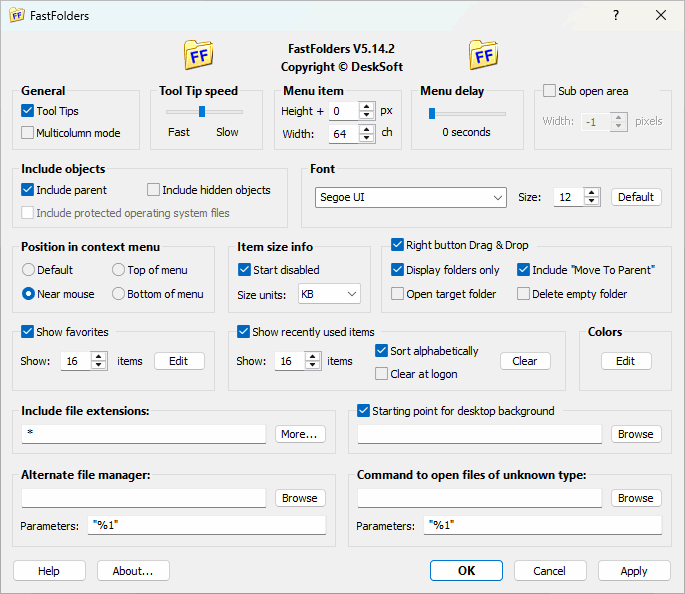The width and height of the screenshot is (685, 594).
Task: Browse for desktop background starting point
Action: coord(636,434)
